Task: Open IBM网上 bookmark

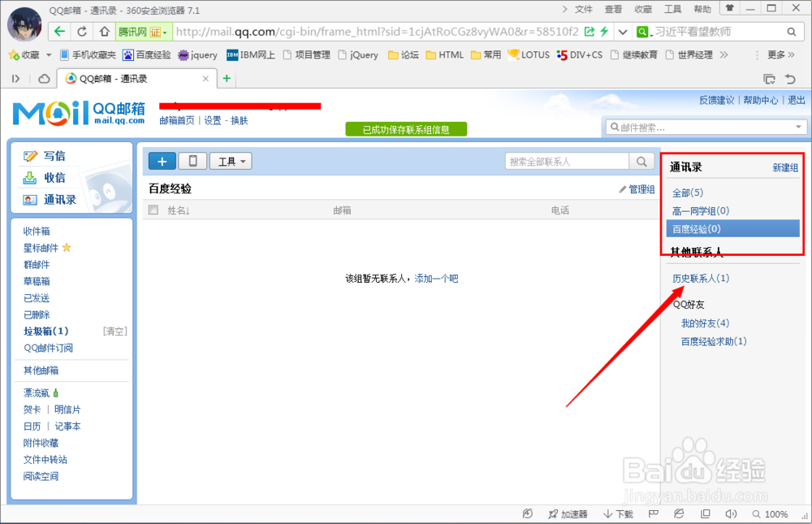Action: coord(251,55)
